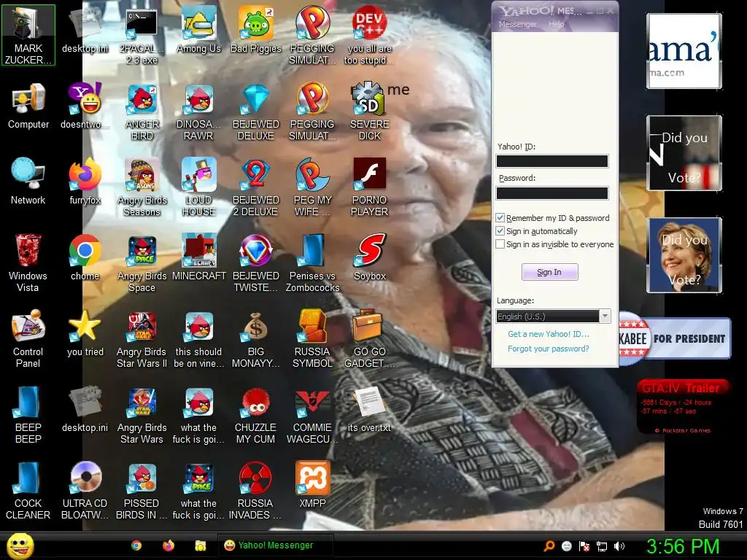Click the 3:56 PM clock
747x560 pixels.
(x=682, y=546)
